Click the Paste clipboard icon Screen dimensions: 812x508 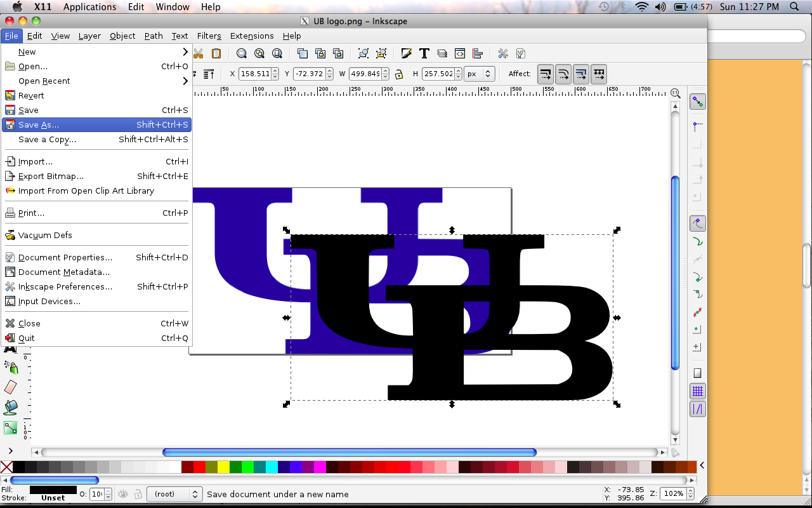[x=216, y=53]
